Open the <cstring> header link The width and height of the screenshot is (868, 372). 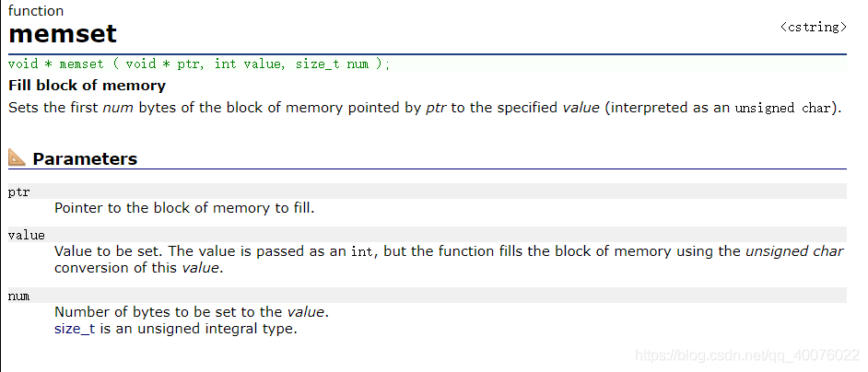coord(814,27)
